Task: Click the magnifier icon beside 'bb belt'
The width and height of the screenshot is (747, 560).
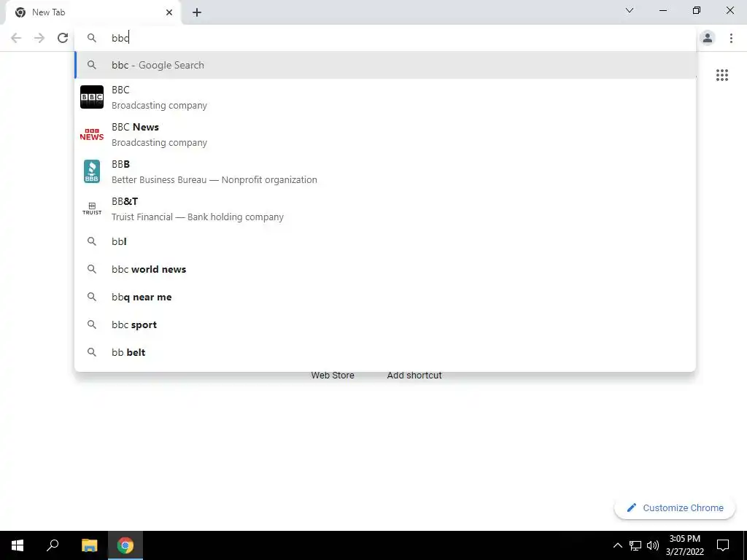Action: 91,352
